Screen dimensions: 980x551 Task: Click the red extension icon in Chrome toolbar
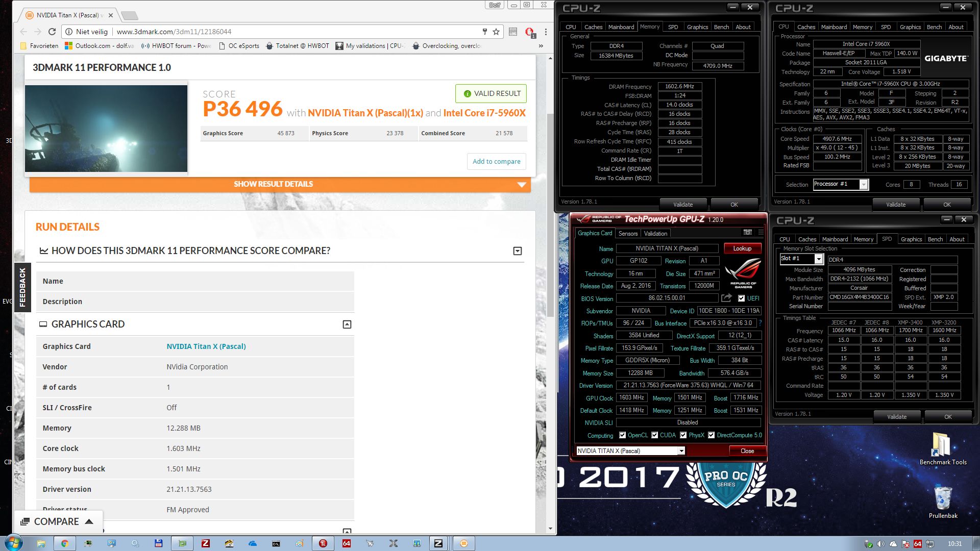point(530,32)
